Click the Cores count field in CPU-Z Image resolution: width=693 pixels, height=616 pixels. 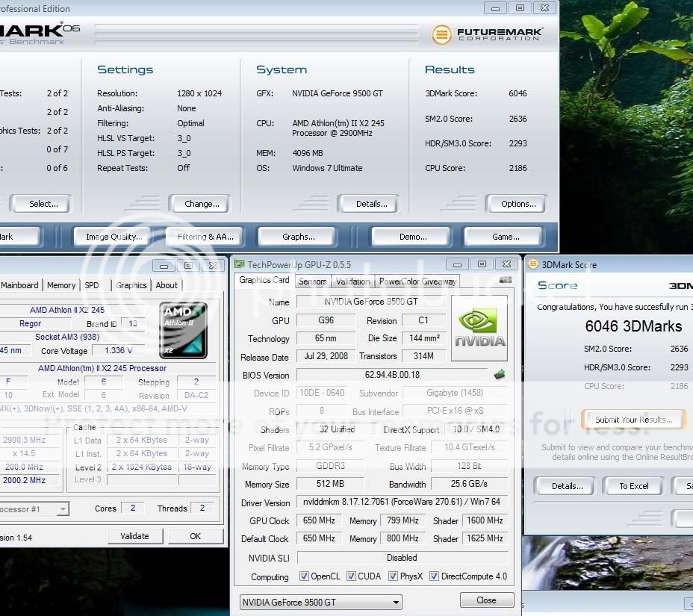133,508
